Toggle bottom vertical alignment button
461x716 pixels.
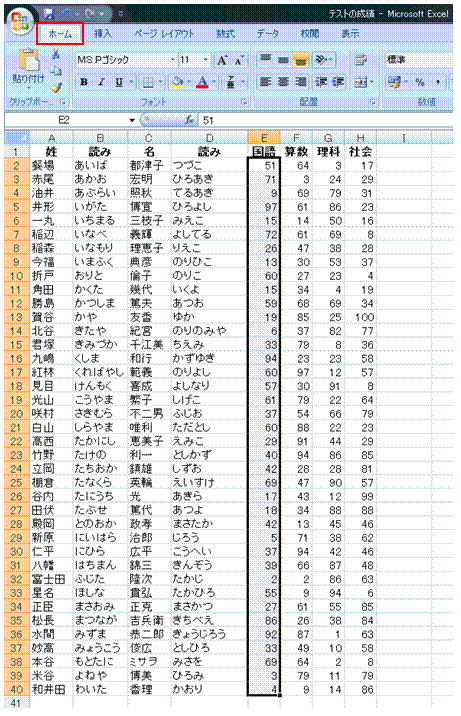tap(300, 60)
